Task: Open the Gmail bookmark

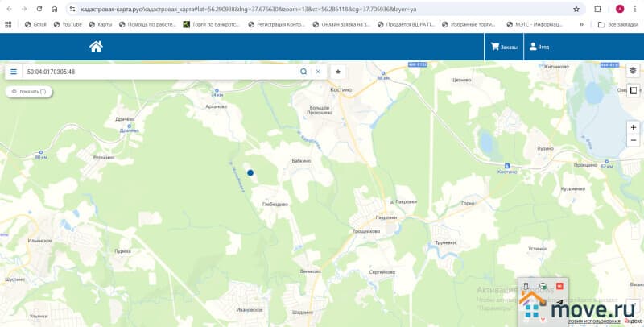Action: pyautogui.click(x=35, y=24)
